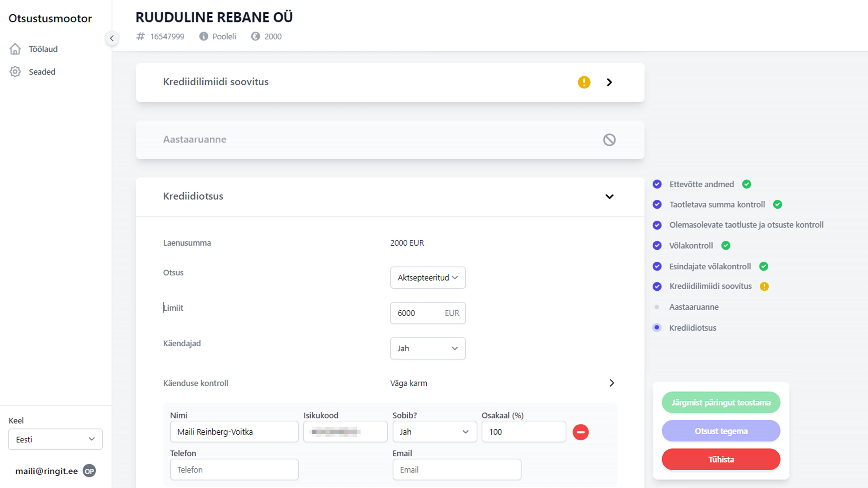Collapse the Krediidiotsus section chevron
The height and width of the screenshot is (488, 868).
(x=609, y=197)
